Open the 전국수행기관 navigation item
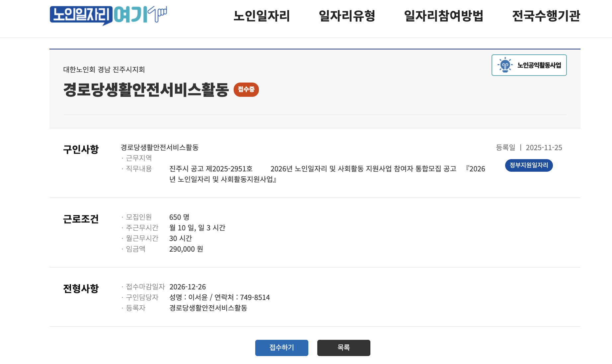Screen dimensions: 612x364 pos(546,16)
